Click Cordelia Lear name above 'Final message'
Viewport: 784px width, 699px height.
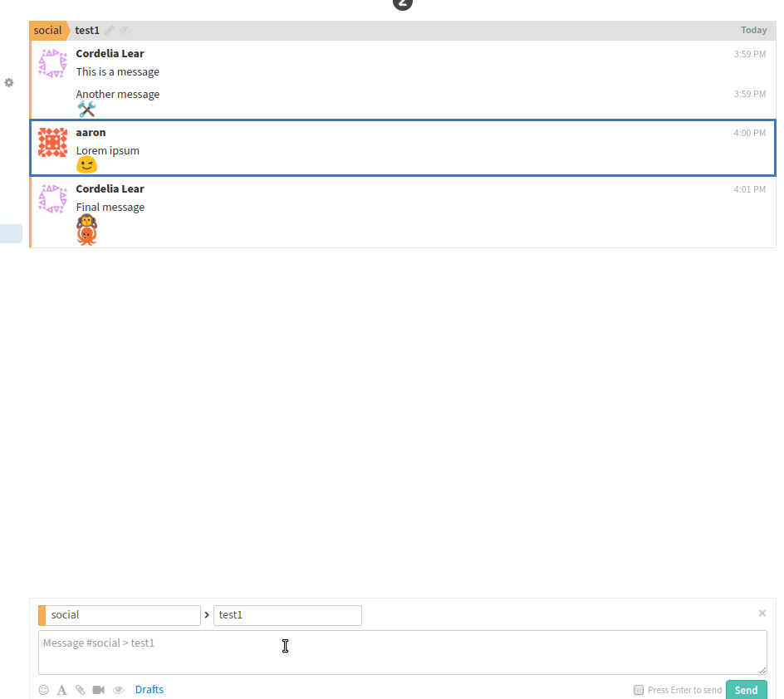(110, 189)
